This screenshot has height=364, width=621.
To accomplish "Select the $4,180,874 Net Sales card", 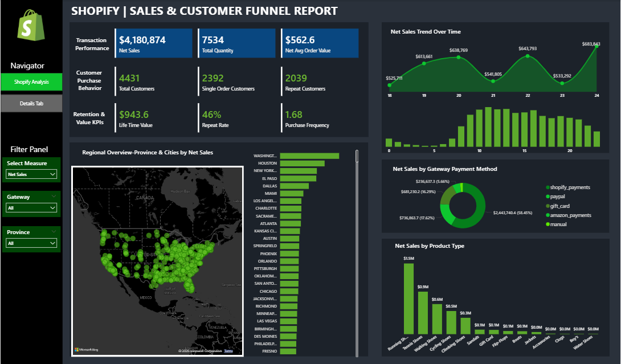I will tap(154, 43).
